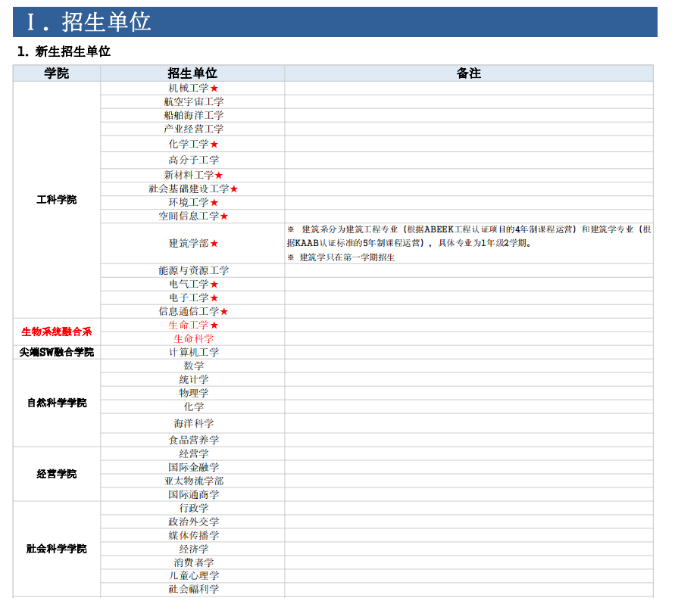Image resolution: width=700 pixels, height=598 pixels.
Task: Click the '经营学院' college cell
Action: (x=57, y=474)
